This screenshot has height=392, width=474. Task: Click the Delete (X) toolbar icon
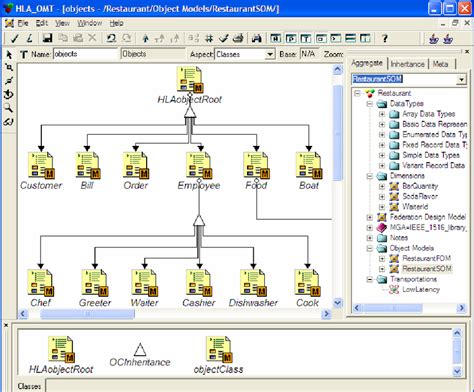point(92,38)
